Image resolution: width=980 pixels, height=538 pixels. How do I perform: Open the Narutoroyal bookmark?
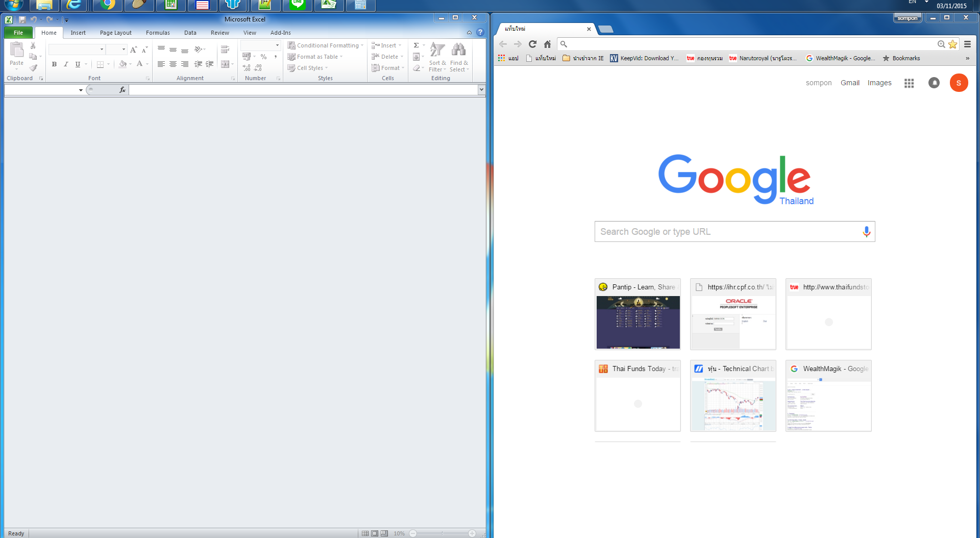[763, 58]
